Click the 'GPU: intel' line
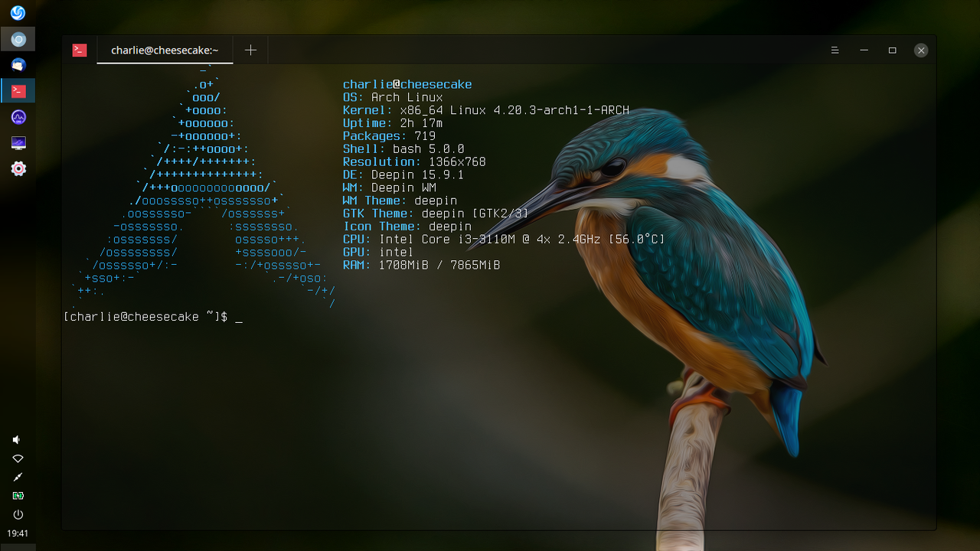This screenshot has width=980, height=551. point(378,253)
